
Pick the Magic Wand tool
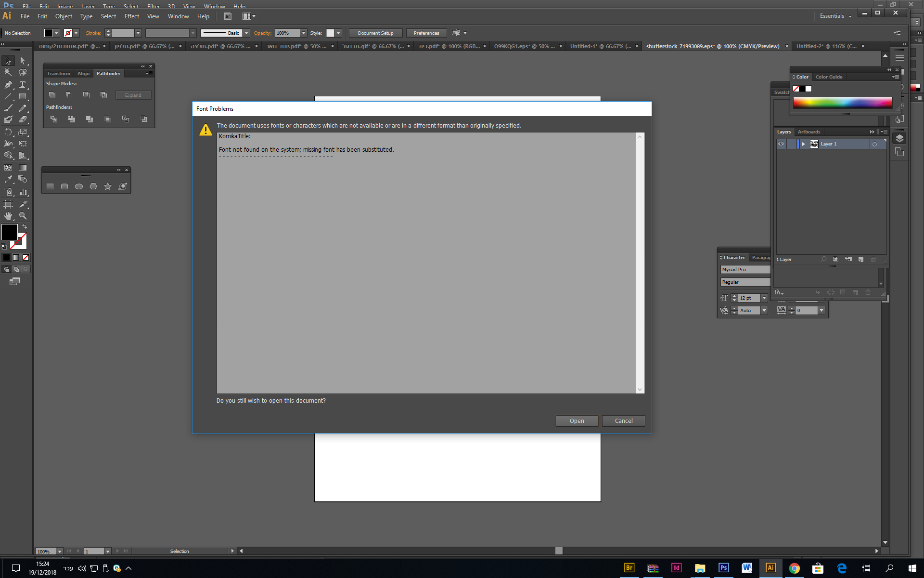pos(8,72)
